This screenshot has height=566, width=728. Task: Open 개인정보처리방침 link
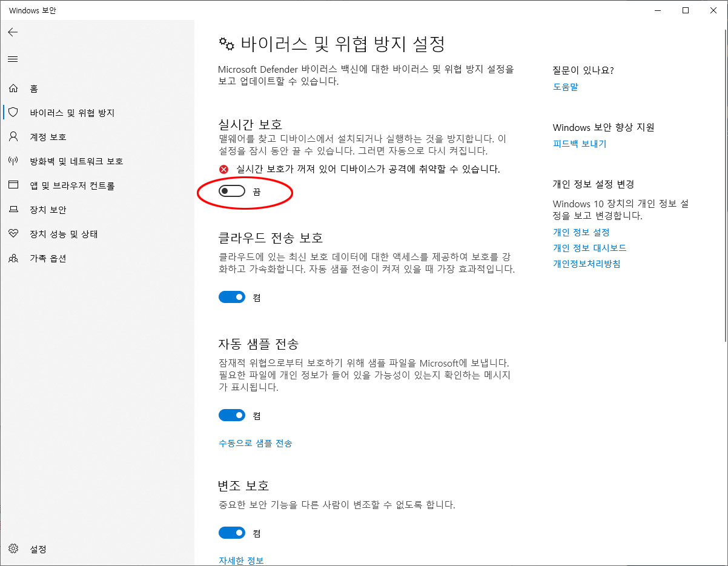tap(587, 264)
